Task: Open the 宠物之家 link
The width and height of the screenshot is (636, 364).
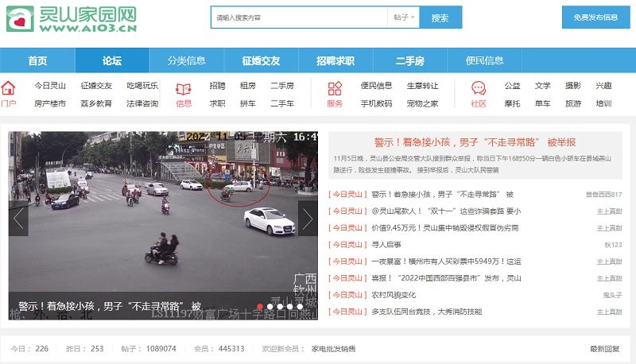Action: (423, 103)
